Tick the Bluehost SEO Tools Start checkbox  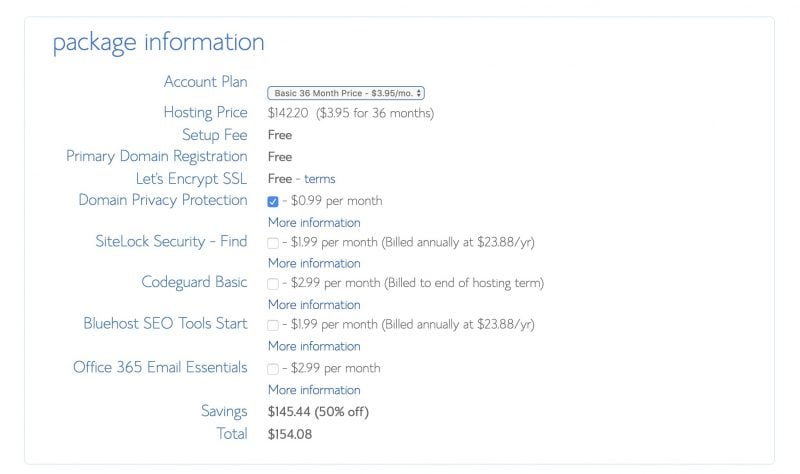pyautogui.click(x=273, y=325)
